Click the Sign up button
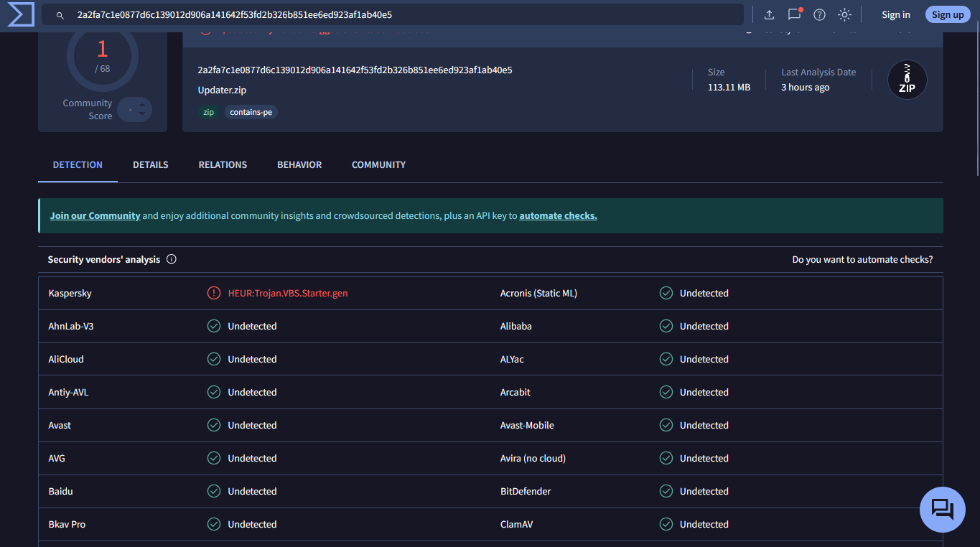Screen dimensions: 980x547 (x=948, y=15)
